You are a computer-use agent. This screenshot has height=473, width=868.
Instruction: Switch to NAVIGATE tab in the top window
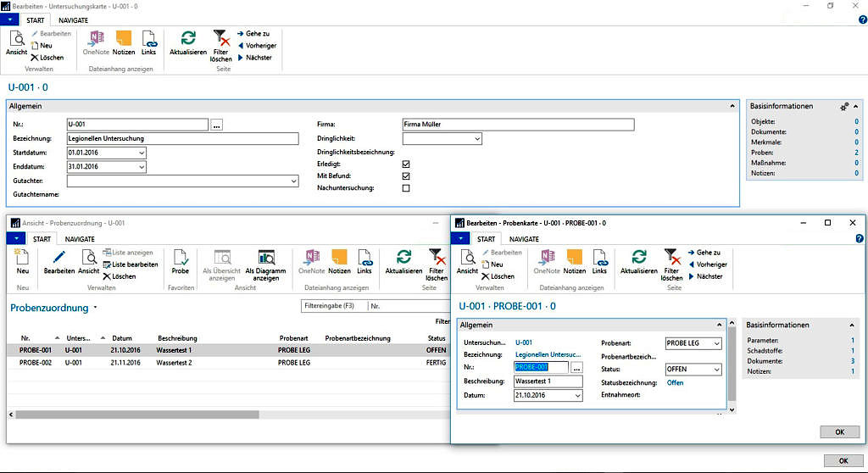(x=73, y=19)
